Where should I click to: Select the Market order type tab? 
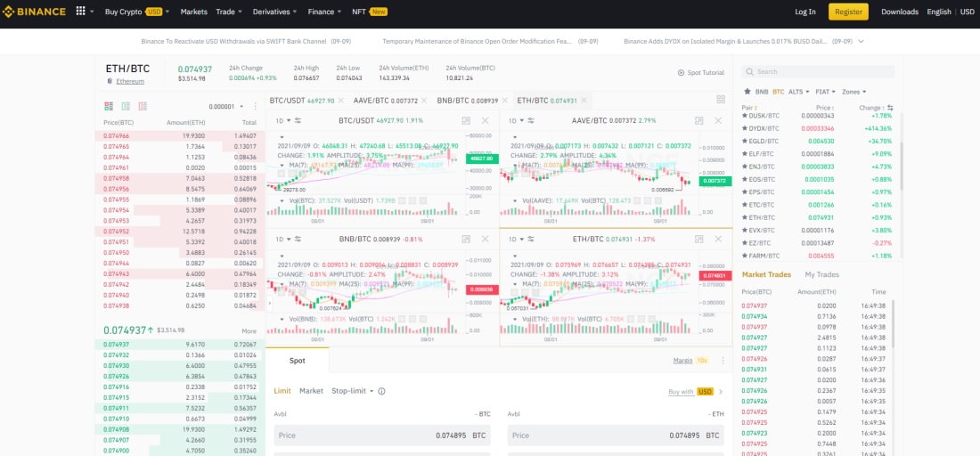(x=311, y=391)
